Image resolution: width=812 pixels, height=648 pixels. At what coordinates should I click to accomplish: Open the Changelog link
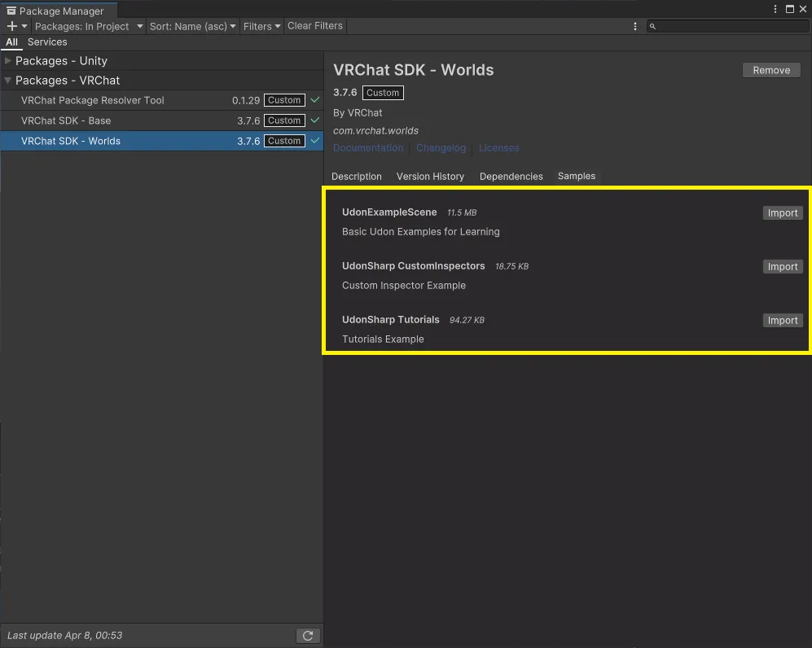(441, 148)
